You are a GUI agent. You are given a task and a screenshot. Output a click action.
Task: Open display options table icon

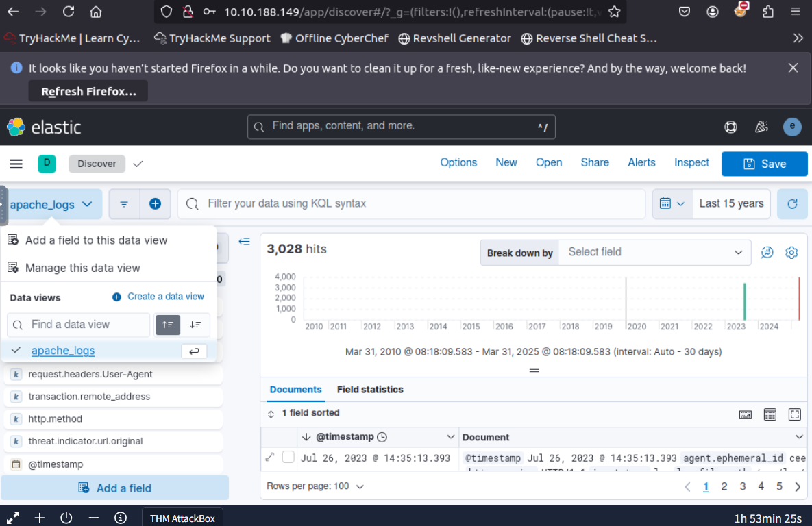[770, 414]
